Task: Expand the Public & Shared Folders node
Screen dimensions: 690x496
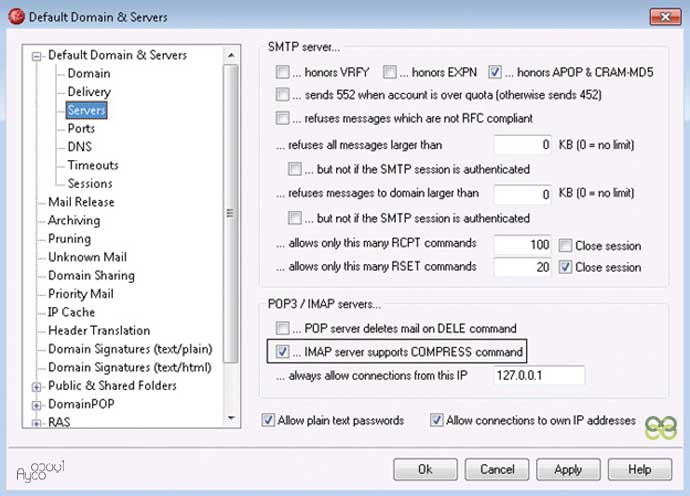Action: tap(37, 386)
